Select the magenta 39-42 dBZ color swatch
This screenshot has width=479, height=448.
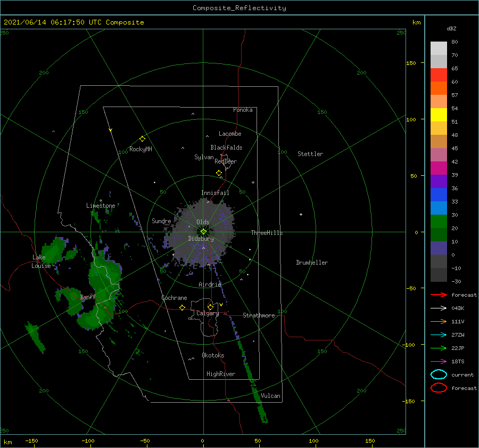[439, 168]
